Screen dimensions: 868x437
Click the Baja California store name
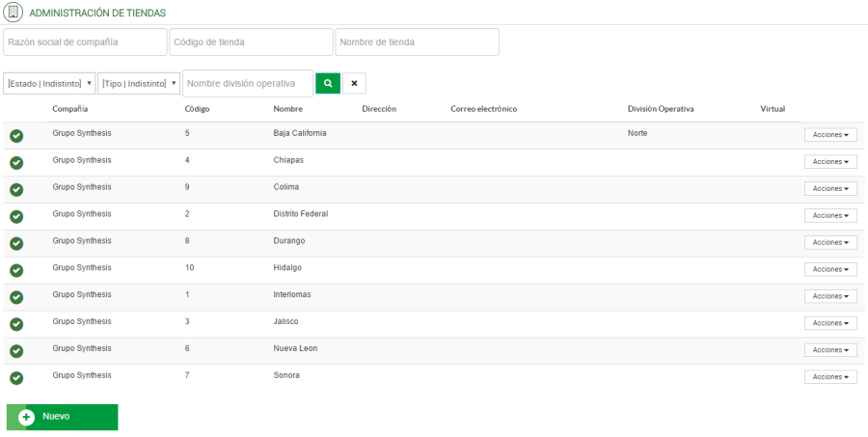click(300, 133)
